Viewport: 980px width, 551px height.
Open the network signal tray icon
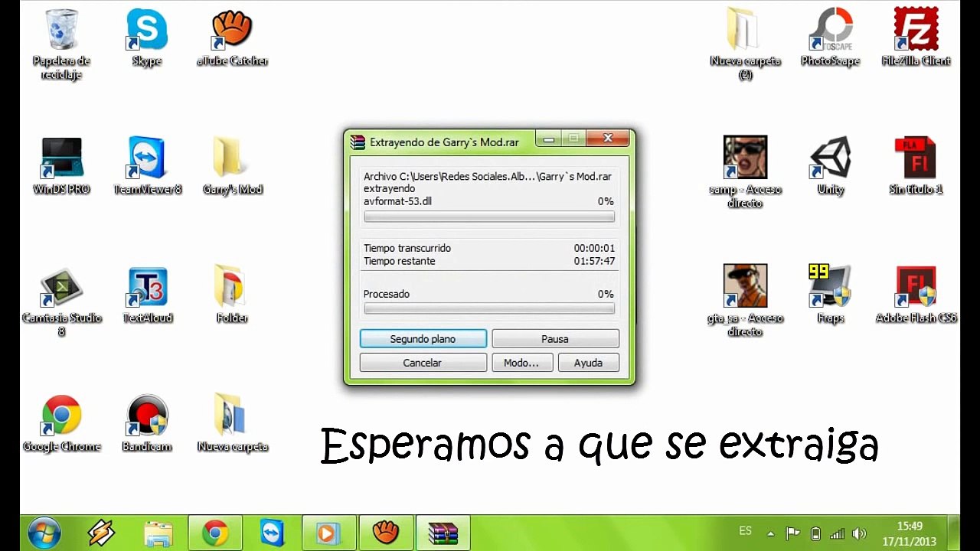pos(837,533)
